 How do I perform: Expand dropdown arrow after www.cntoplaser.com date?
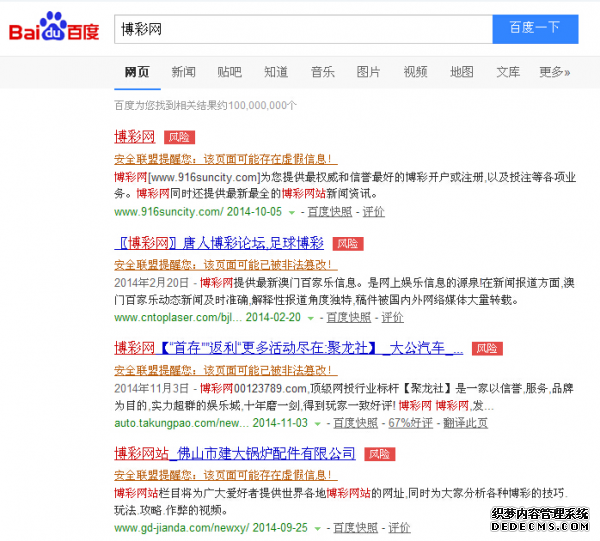coord(311,318)
